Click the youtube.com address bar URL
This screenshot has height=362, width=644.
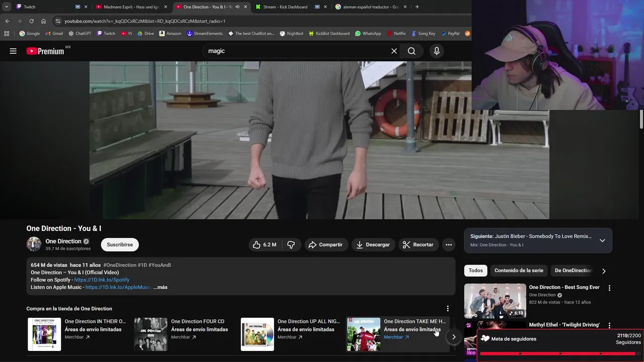145,21
